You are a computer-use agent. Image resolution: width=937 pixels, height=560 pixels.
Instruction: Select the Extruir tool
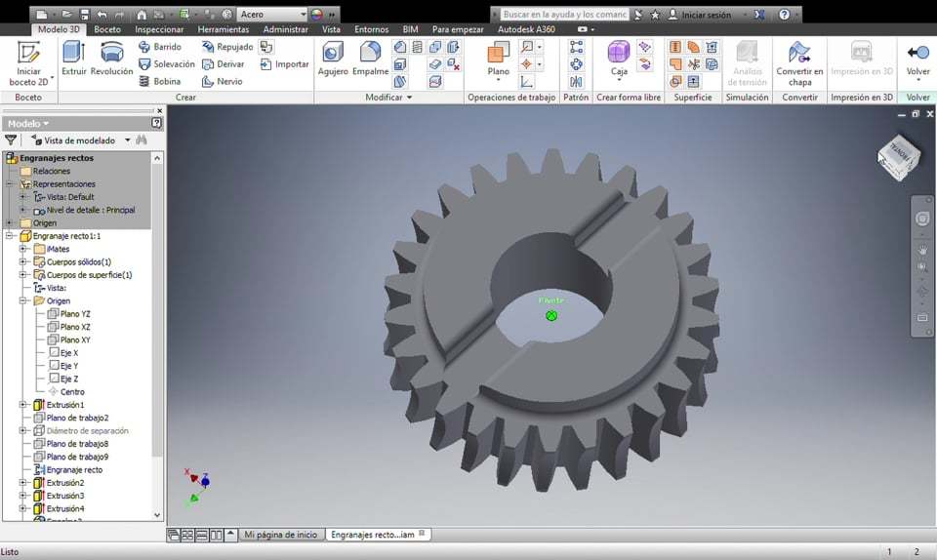point(73,59)
